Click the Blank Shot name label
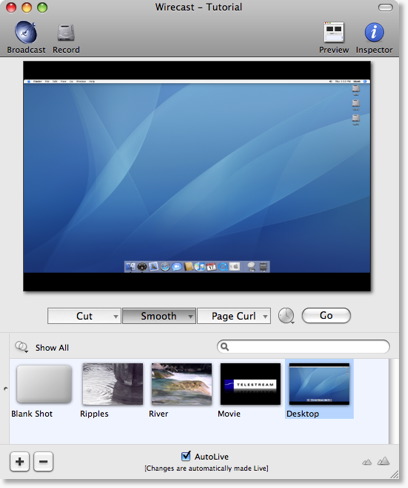This screenshot has width=408, height=488. point(32,414)
